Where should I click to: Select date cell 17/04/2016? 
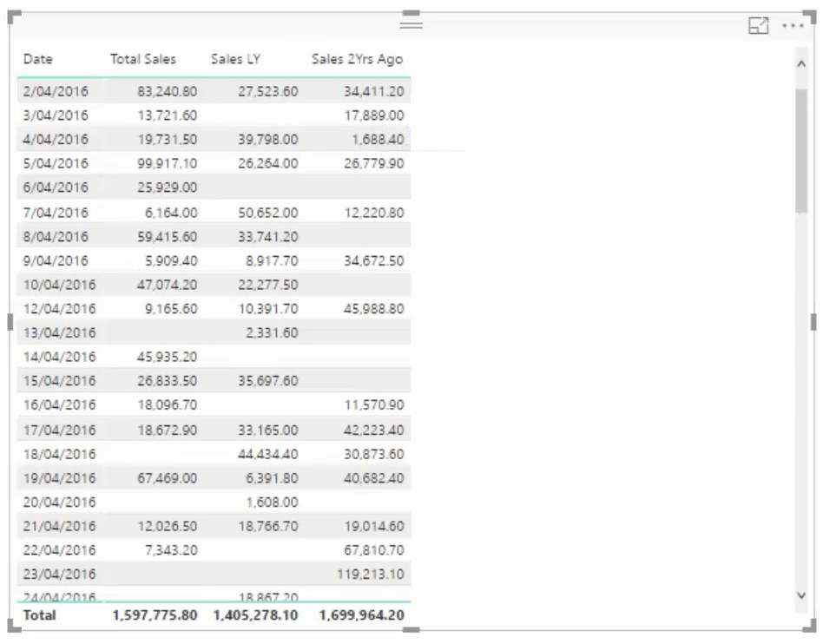tap(59, 431)
